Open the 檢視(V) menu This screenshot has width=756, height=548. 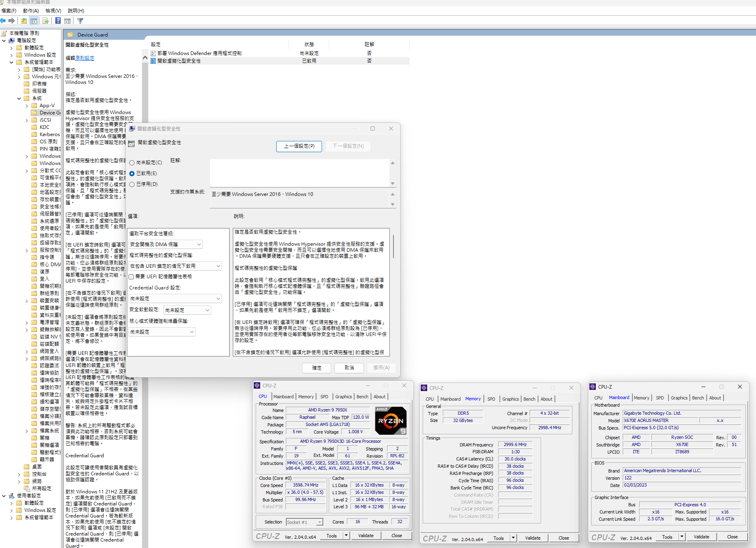(x=53, y=11)
